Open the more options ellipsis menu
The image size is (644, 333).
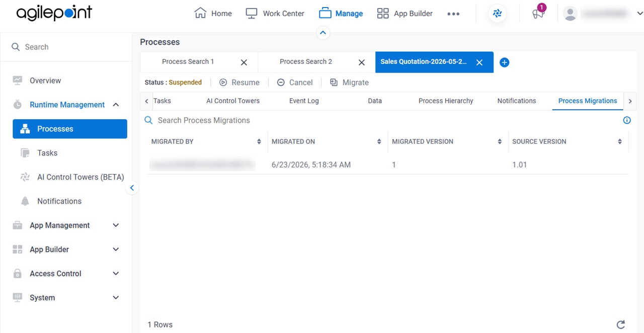[453, 14]
